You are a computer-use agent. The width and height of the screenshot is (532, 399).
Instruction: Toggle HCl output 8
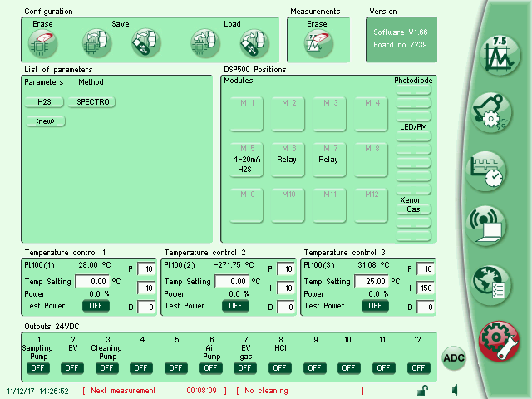[x=280, y=368]
